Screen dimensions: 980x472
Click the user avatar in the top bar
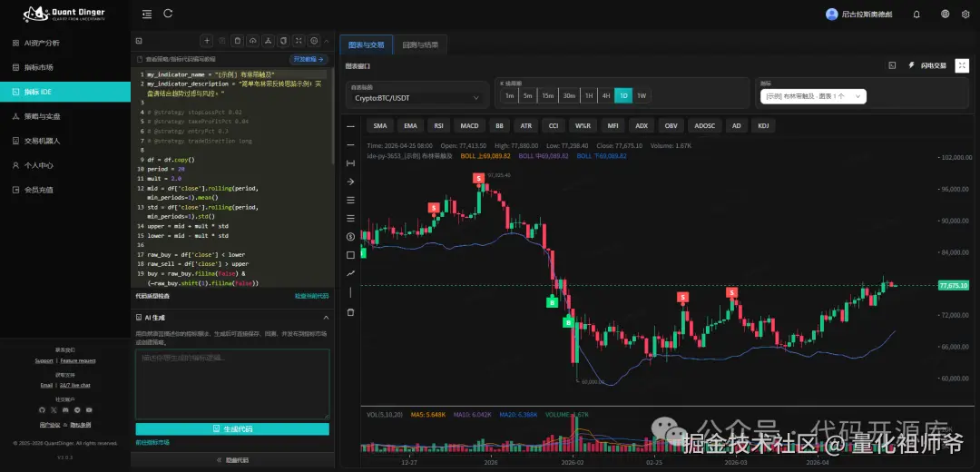(831, 14)
